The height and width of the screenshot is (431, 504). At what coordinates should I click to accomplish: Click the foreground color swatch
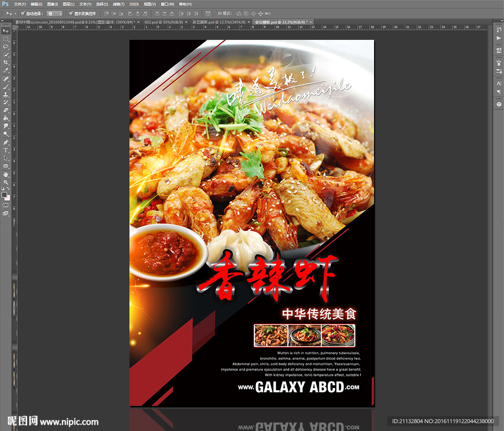(4, 194)
